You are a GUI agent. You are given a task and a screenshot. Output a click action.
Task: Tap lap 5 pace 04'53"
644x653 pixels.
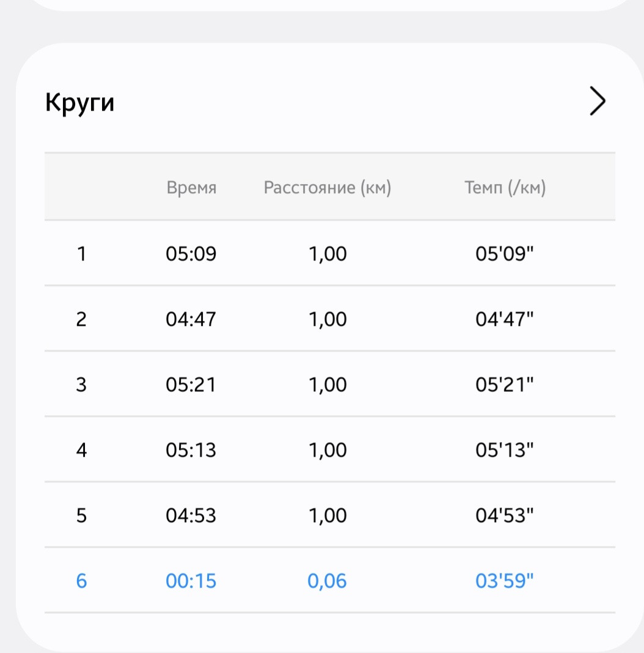coord(505,515)
